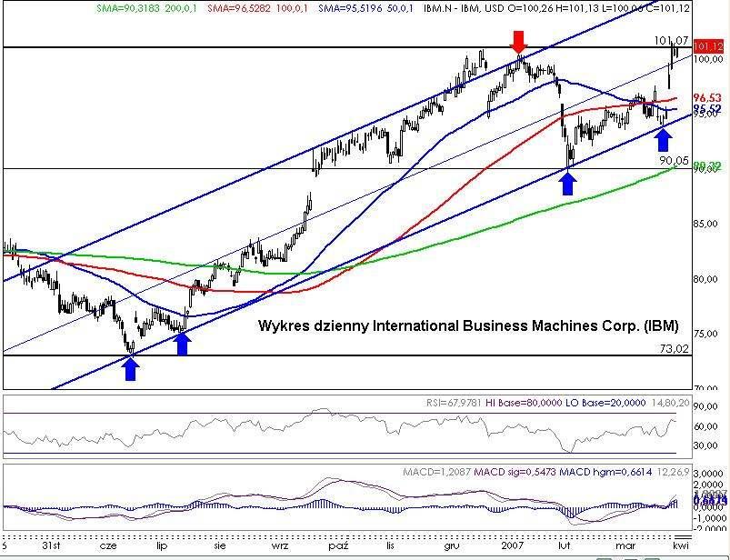The height and width of the screenshot is (560, 730).
Task: Click the blue 95,52 moving average value
Action: pos(707,108)
